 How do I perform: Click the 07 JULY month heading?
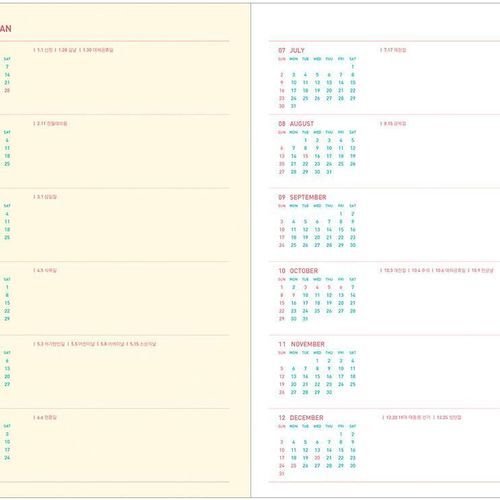pyautogui.click(x=291, y=50)
